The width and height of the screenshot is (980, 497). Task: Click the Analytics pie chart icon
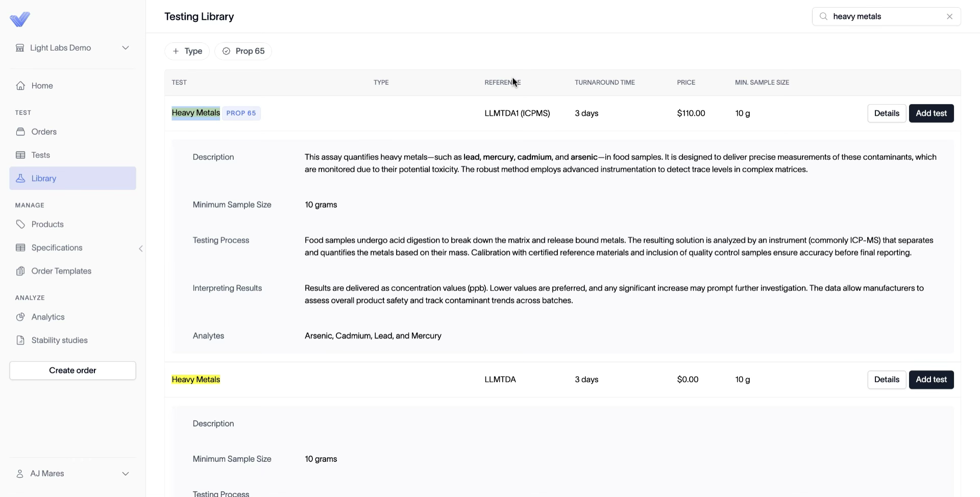click(20, 317)
